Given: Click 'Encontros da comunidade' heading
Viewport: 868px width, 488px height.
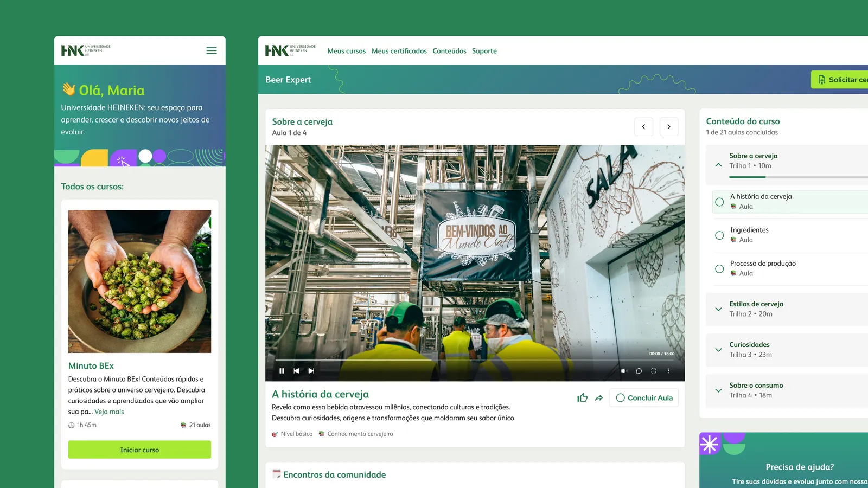Looking at the screenshot, I should (x=334, y=474).
